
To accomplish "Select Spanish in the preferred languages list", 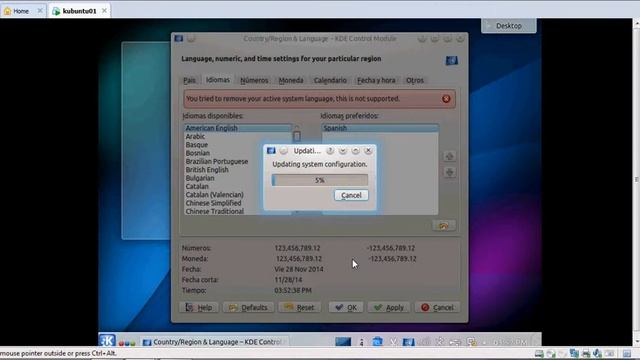I will click(380, 128).
